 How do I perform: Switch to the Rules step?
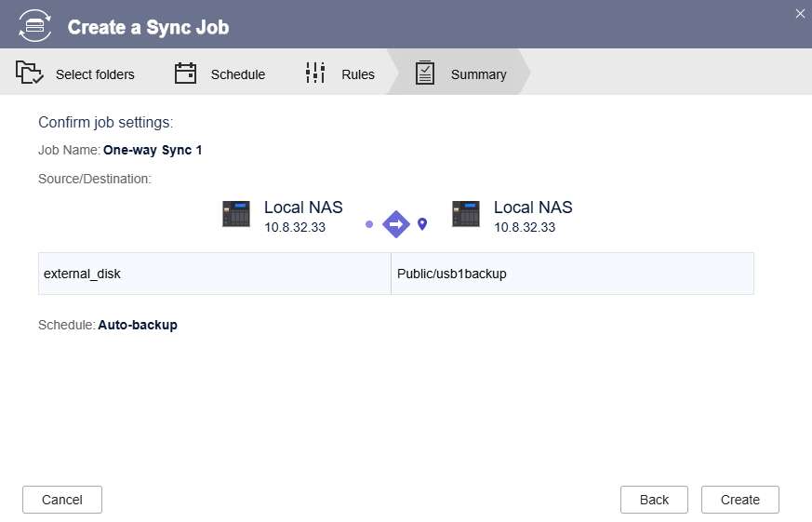[x=339, y=73]
